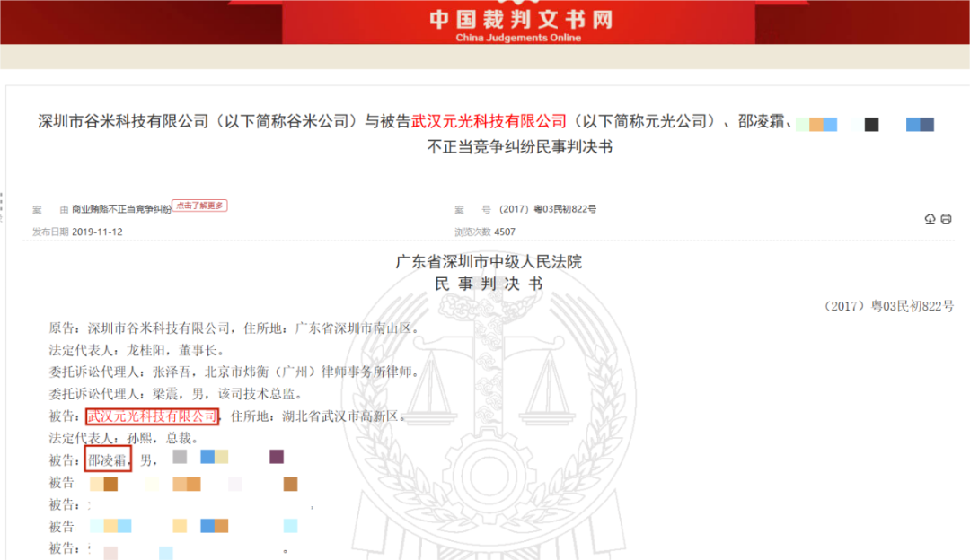Image resolution: width=970 pixels, height=560 pixels.
Task: Click the cloud download icon
Action: (930, 219)
